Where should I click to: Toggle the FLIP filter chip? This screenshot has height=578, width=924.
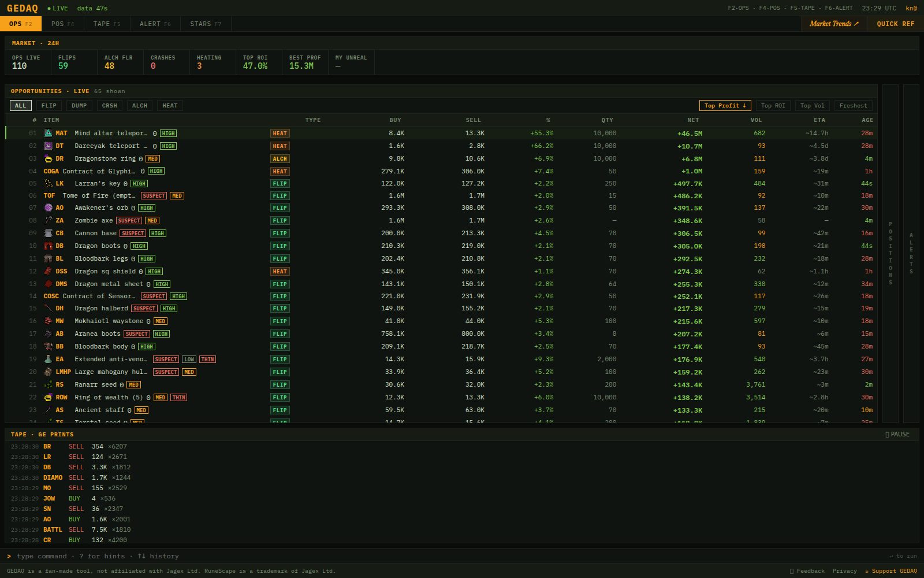49,105
